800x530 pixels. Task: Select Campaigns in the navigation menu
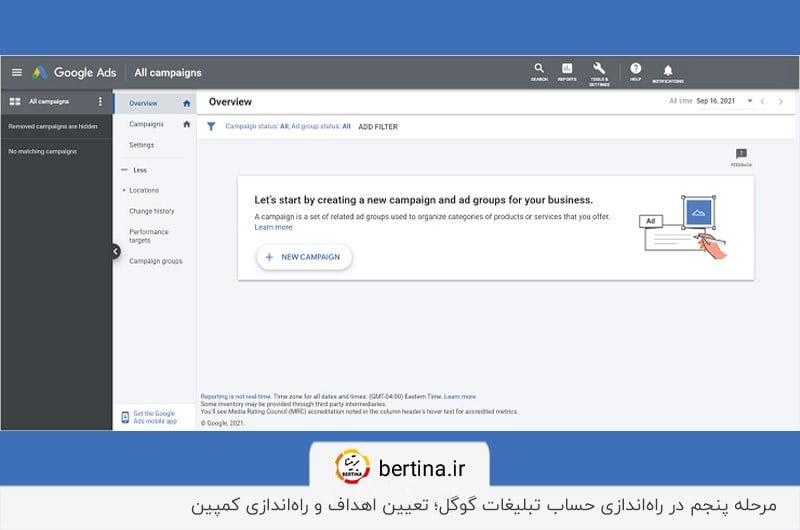tap(146, 124)
